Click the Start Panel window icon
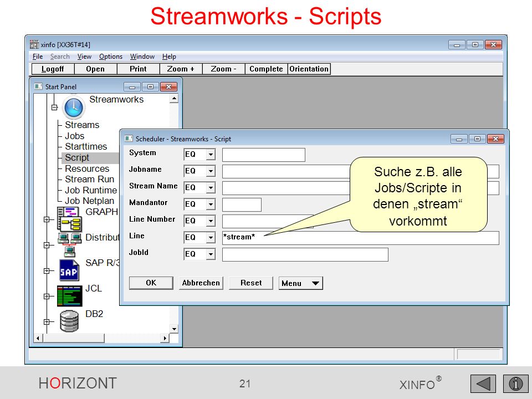This screenshot has width=532, height=399. tap(38, 86)
